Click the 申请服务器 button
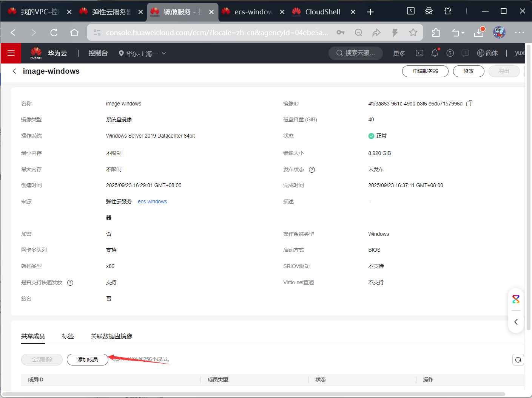The image size is (532, 398). click(x=425, y=71)
